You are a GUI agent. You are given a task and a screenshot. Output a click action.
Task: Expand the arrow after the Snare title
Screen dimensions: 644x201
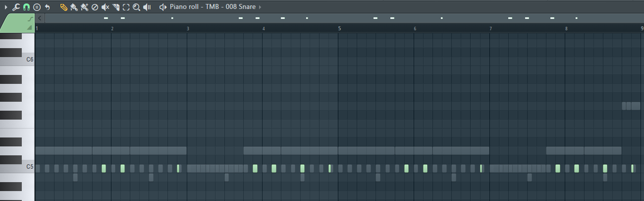click(261, 7)
